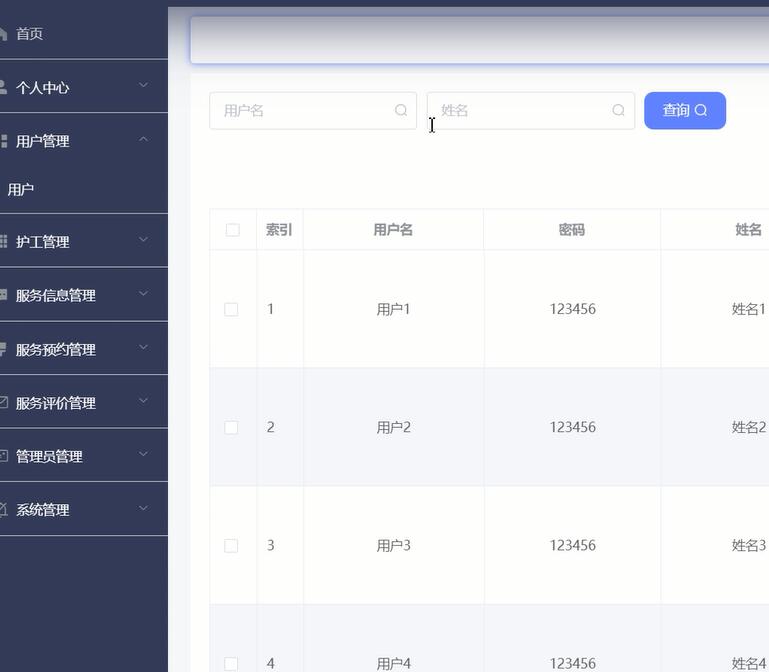Expand the 系统管理 chevron

click(143, 508)
